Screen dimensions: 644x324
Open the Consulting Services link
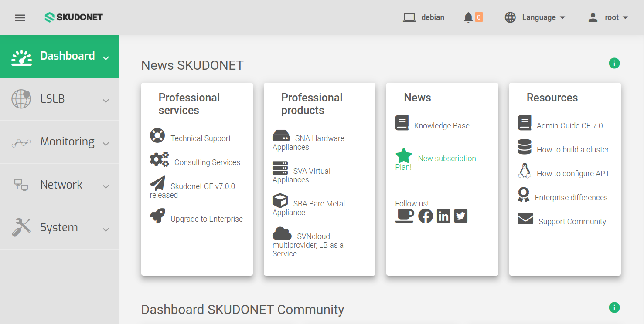pyautogui.click(x=207, y=162)
